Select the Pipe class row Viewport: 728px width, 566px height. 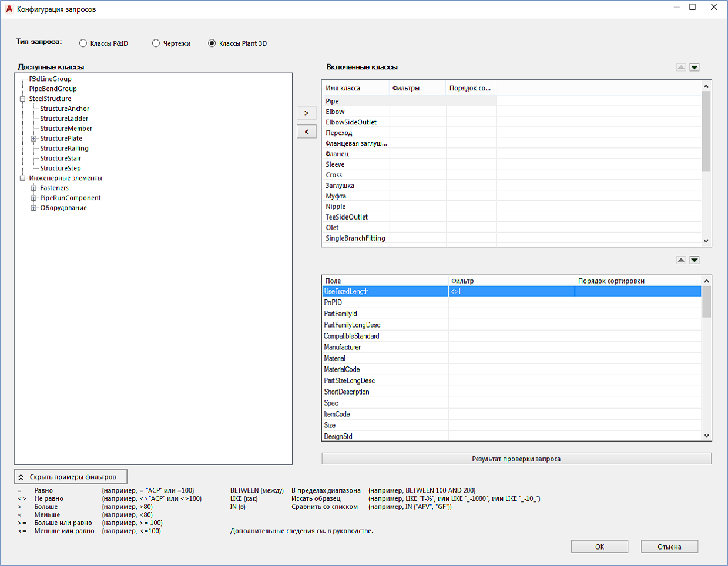point(409,101)
